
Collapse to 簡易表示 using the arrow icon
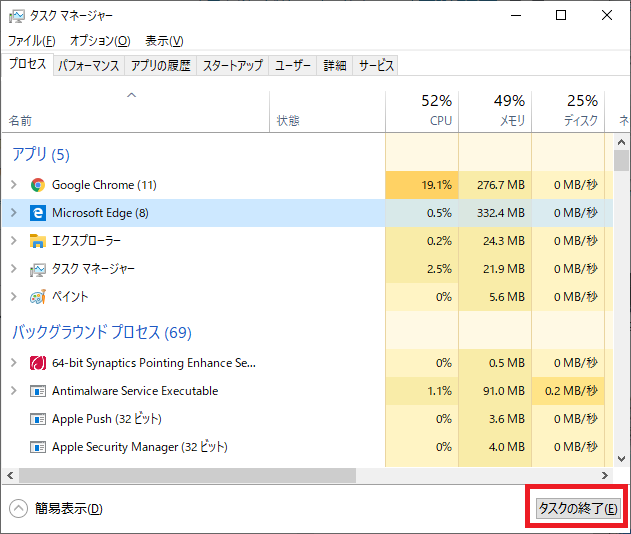pos(19,509)
